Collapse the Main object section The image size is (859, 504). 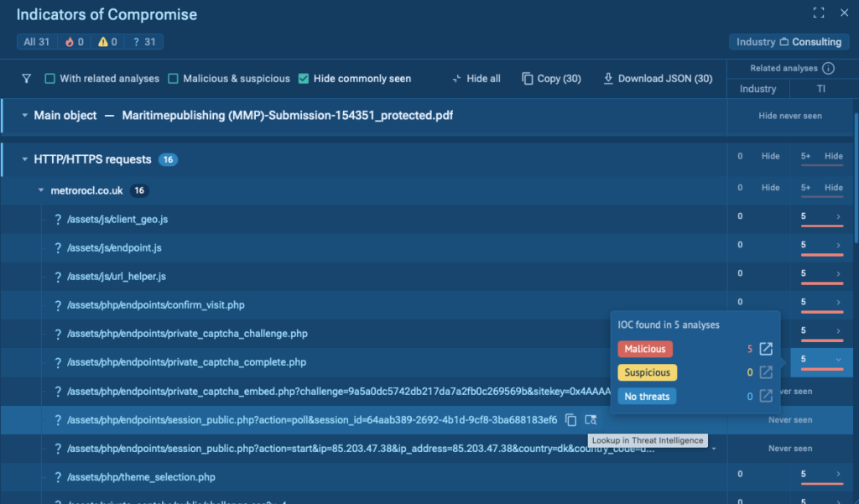(24, 116)
